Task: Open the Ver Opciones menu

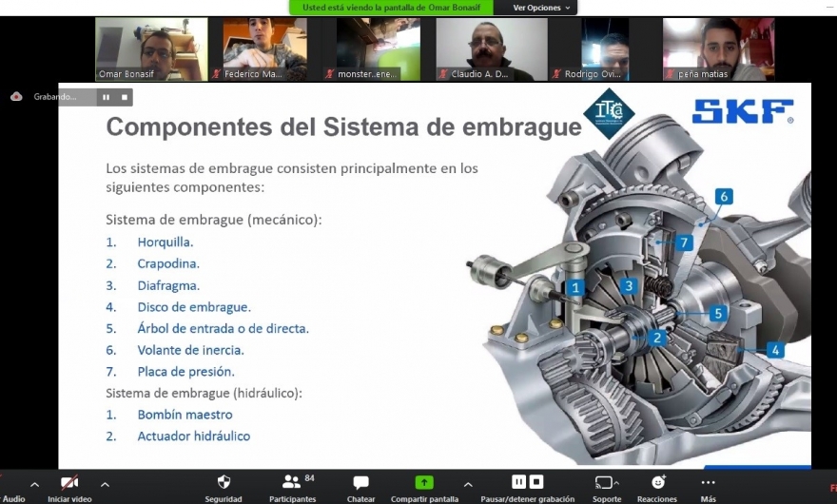Action: coord(542,8)
